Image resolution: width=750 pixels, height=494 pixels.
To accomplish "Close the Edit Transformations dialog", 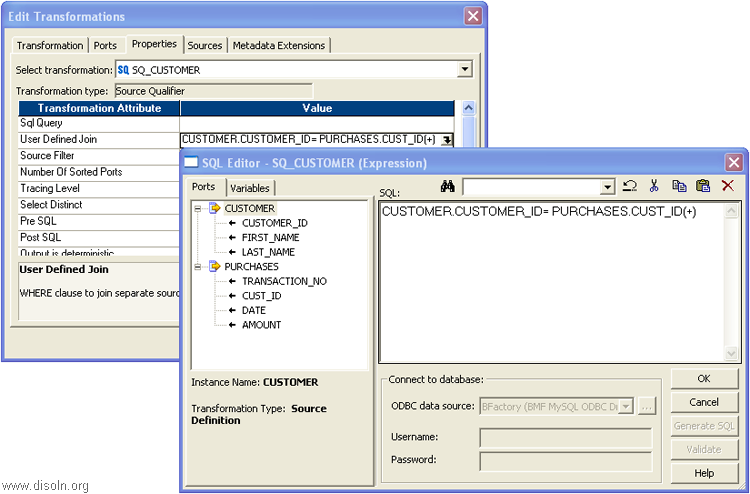I will click(473, 16).
